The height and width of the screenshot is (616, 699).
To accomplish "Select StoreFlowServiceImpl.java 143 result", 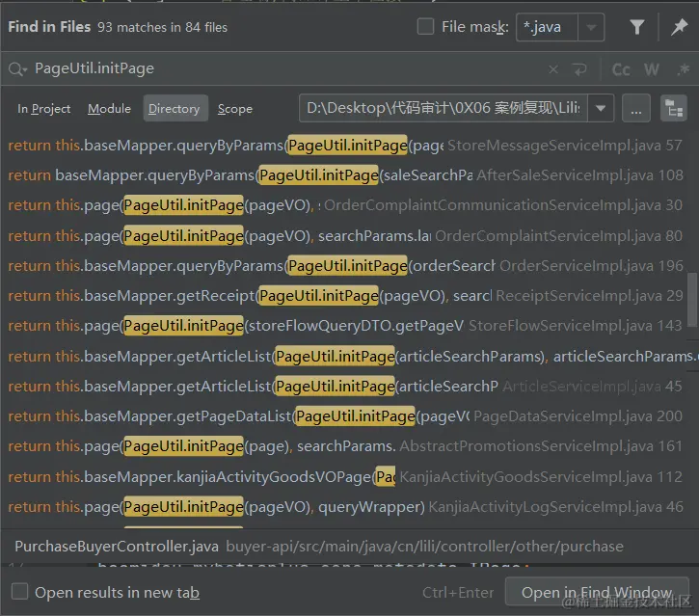I will pyautogui.click(x=345, y=326).
